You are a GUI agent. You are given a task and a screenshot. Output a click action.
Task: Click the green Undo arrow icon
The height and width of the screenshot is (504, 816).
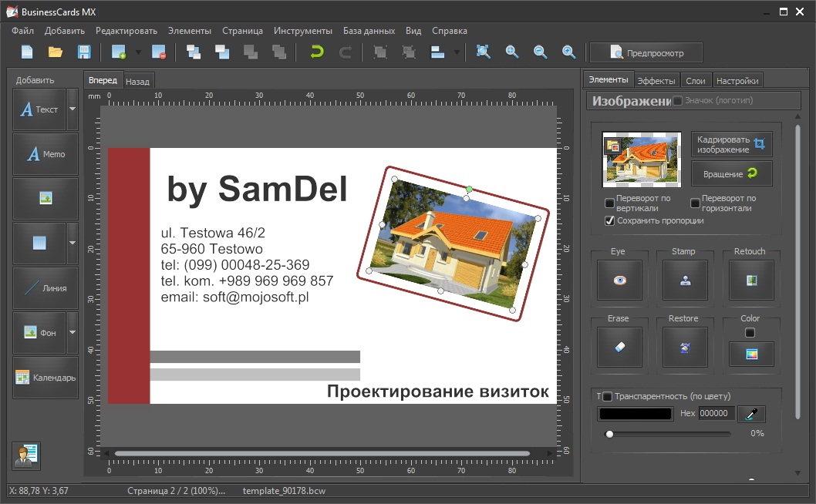(316, 52)
